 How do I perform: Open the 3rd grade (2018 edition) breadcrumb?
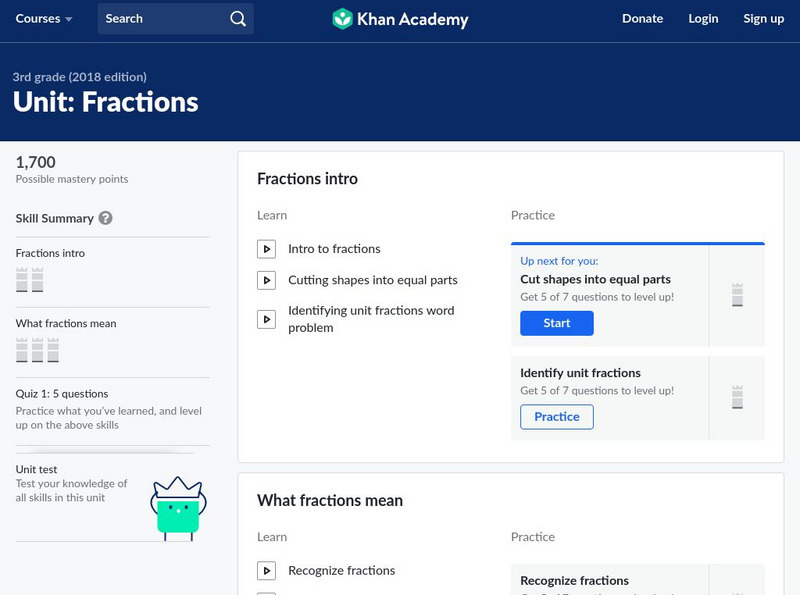[80, 77]
